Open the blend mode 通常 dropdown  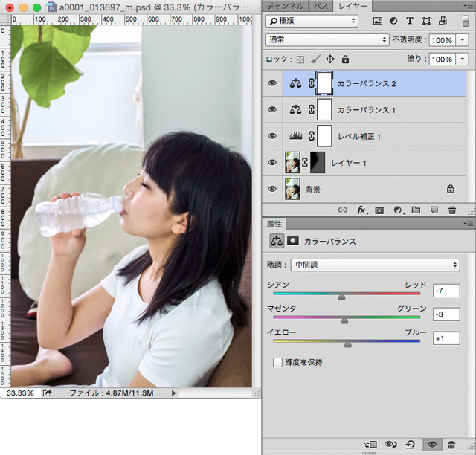click(327, 39)
